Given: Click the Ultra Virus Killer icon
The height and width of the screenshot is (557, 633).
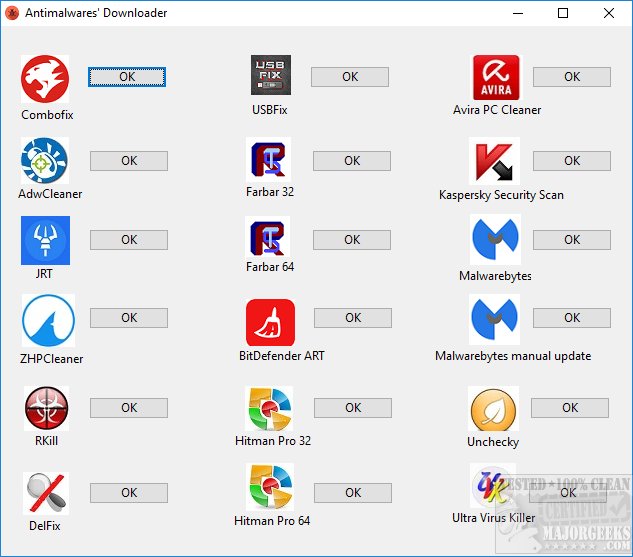Looking at the screenshot, I should 493,486.
